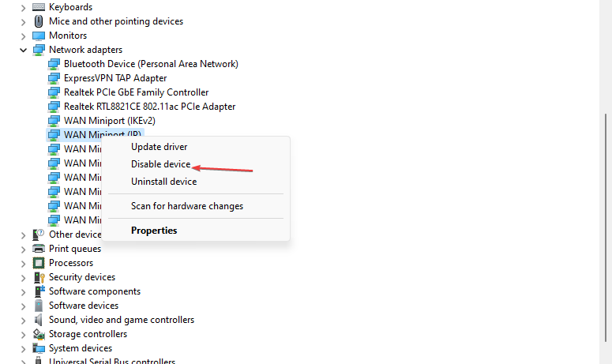Expand the System devices category
Image resolution: width=612 pixels, height=364 pixels.
(24, 349)
